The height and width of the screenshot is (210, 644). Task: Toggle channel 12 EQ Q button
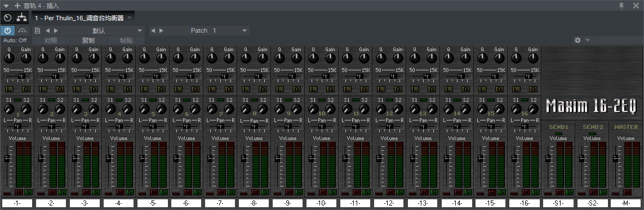click(398, 89)
